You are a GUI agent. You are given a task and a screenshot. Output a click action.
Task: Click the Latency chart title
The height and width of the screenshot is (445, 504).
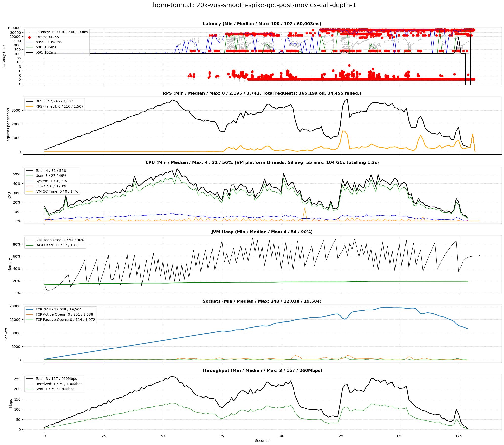(x=262, y=24)
